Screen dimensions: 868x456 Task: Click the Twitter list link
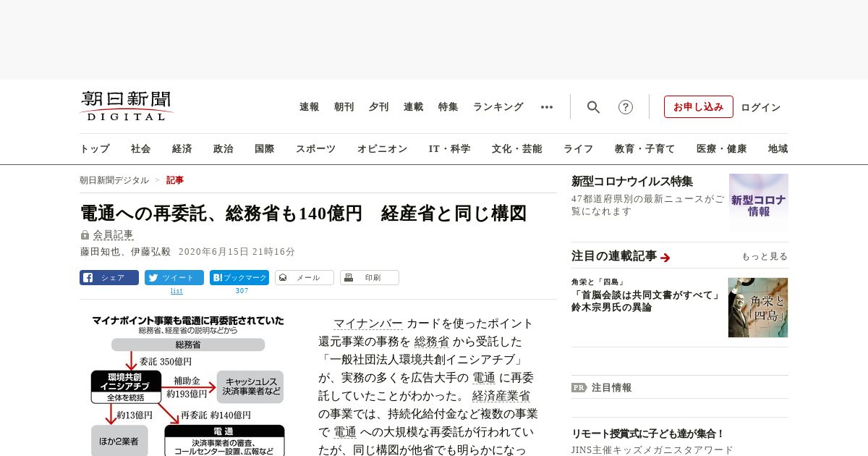point(176,291)
